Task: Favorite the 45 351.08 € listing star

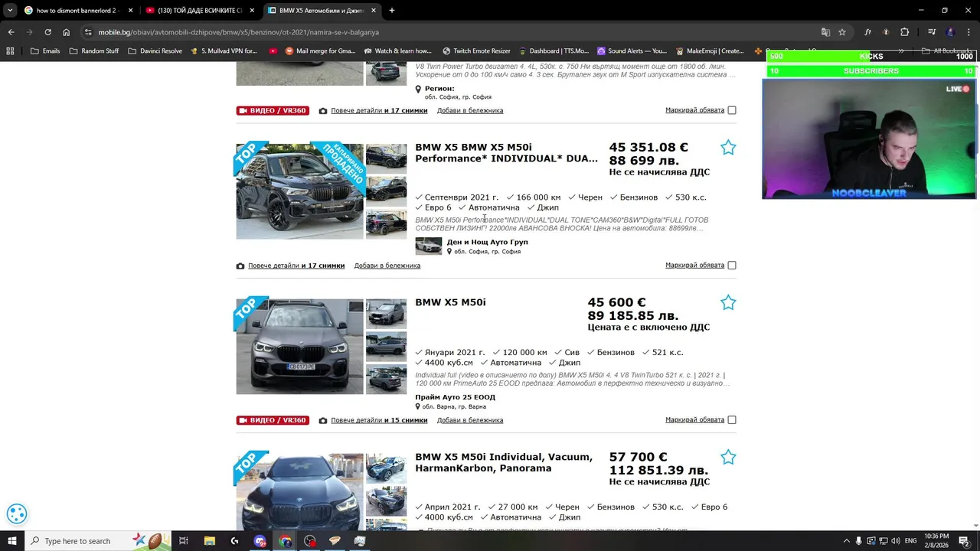Action: [728, 148]
